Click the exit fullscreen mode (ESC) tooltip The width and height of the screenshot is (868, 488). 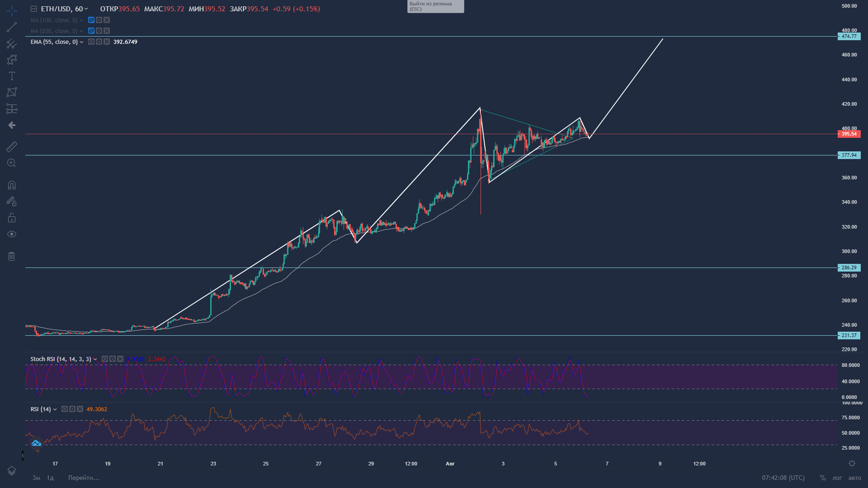pyautogui.click(x=435, y=6)
